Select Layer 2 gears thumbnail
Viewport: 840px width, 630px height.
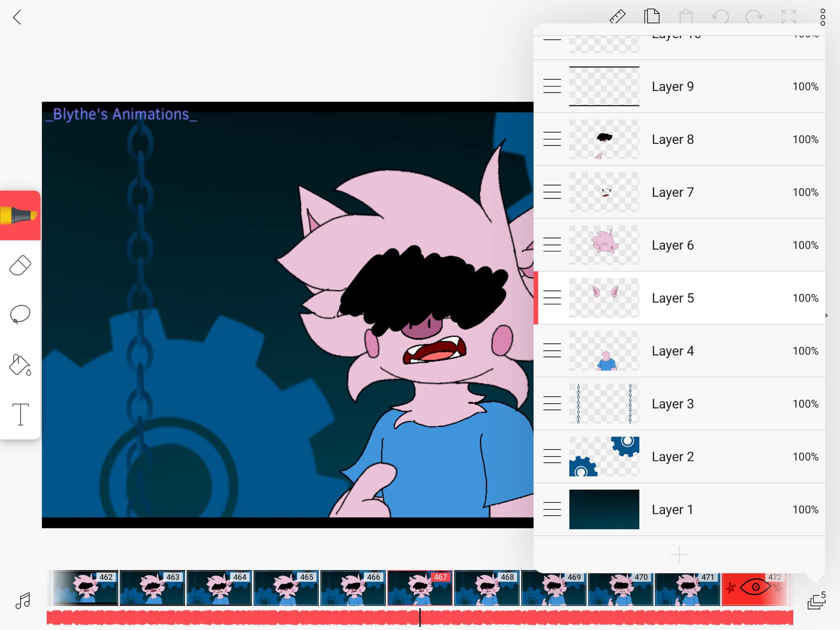pos(604,457)
